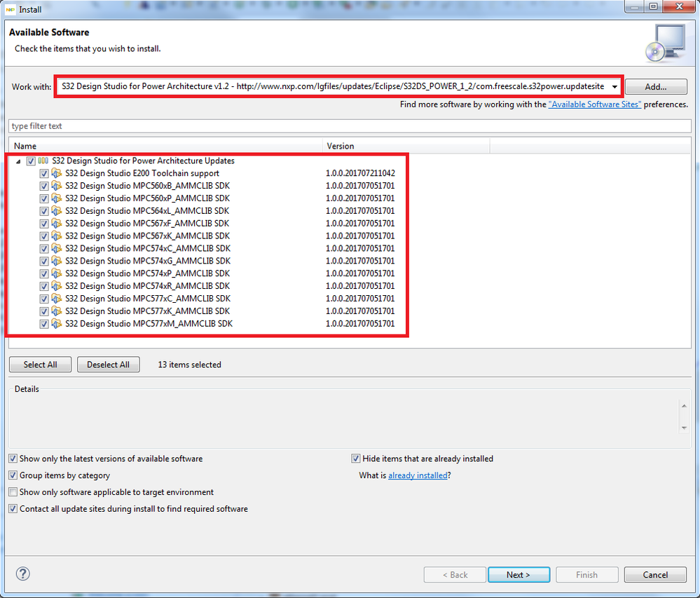Click the type filter text field
Image resolution: width=700 pixels, height=598 pixels.
(350, 126)
